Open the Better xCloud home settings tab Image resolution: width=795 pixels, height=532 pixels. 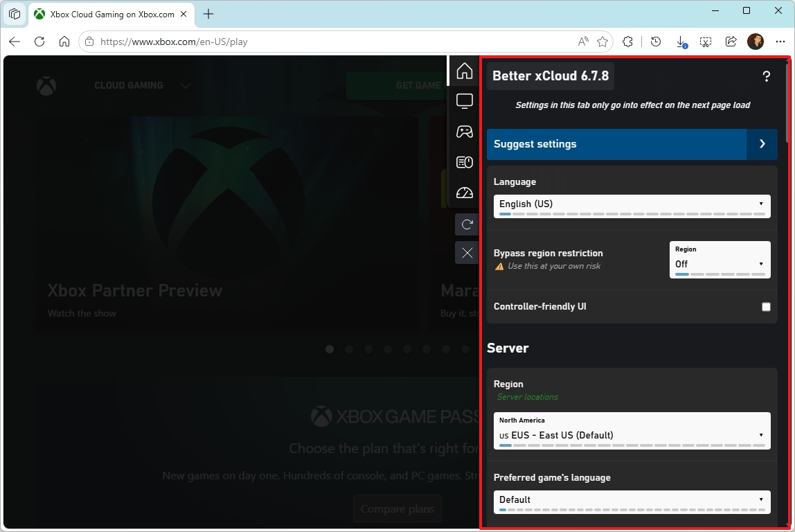(x=464, y=70)
